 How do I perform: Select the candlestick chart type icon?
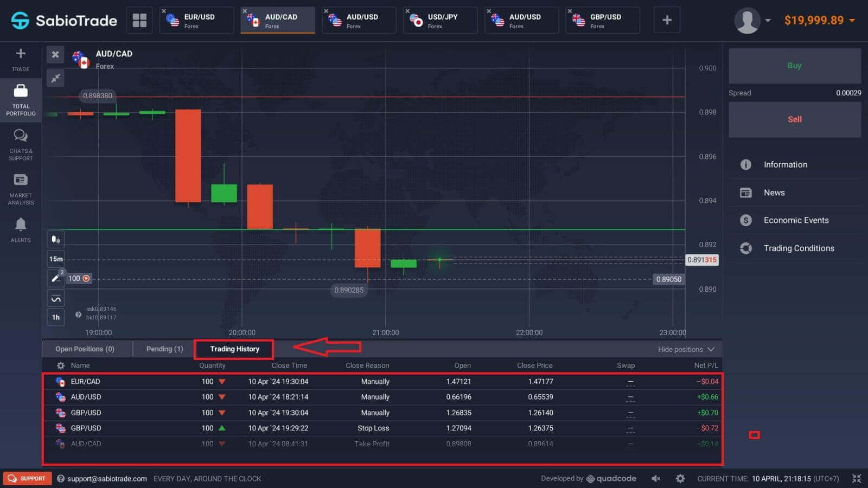point(55,239)
